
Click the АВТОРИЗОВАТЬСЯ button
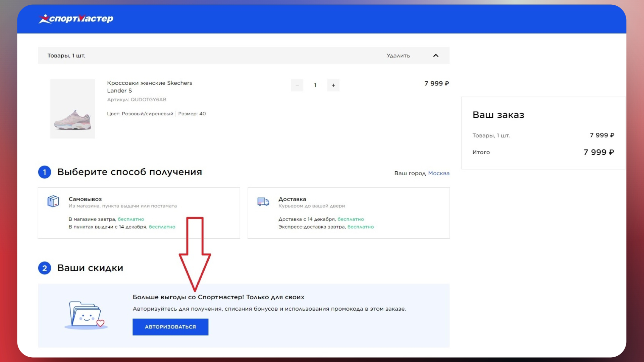tap(170, 327)
